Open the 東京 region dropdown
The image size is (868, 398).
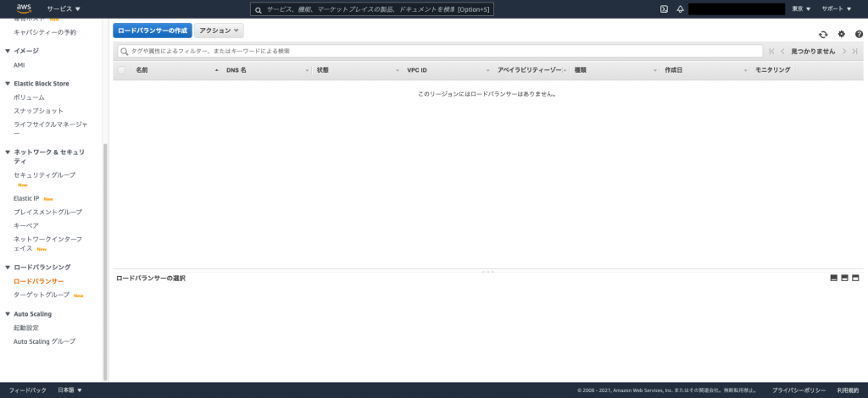(801, 8)
